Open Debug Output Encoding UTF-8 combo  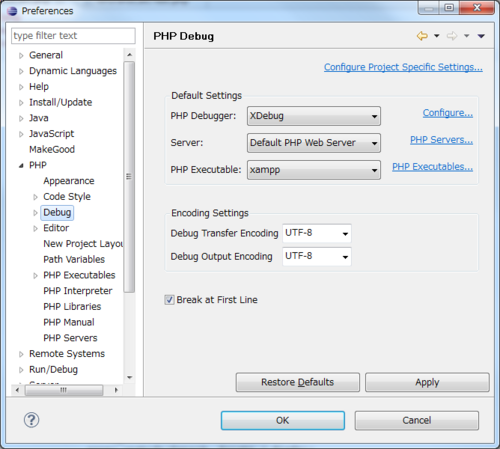coord(317,256)
